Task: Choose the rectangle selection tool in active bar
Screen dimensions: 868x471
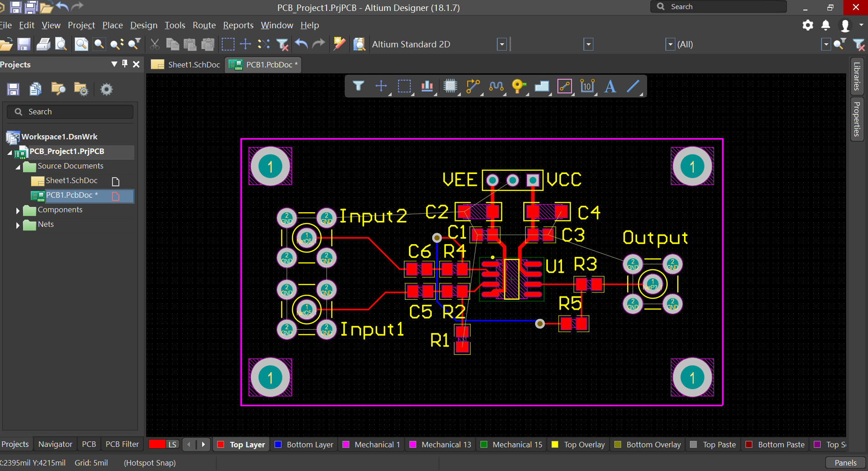Action: click(404, 86)
